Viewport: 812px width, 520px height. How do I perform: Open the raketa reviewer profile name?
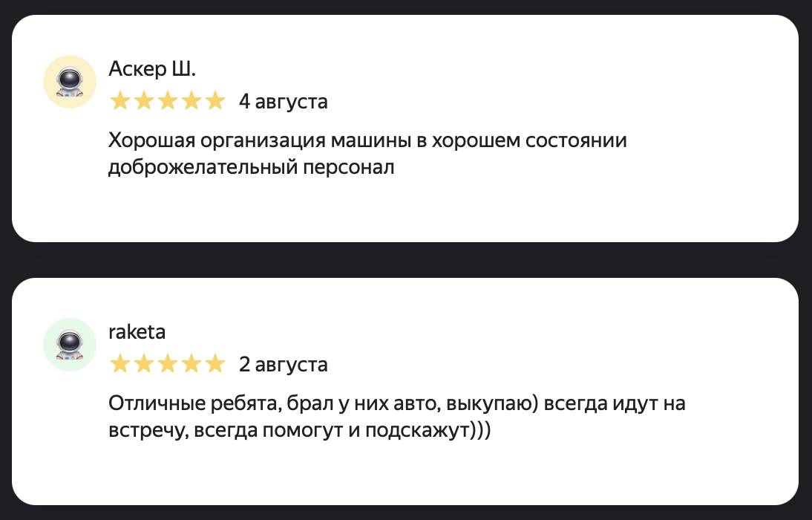pyautogui.click(x=137, y=332)
